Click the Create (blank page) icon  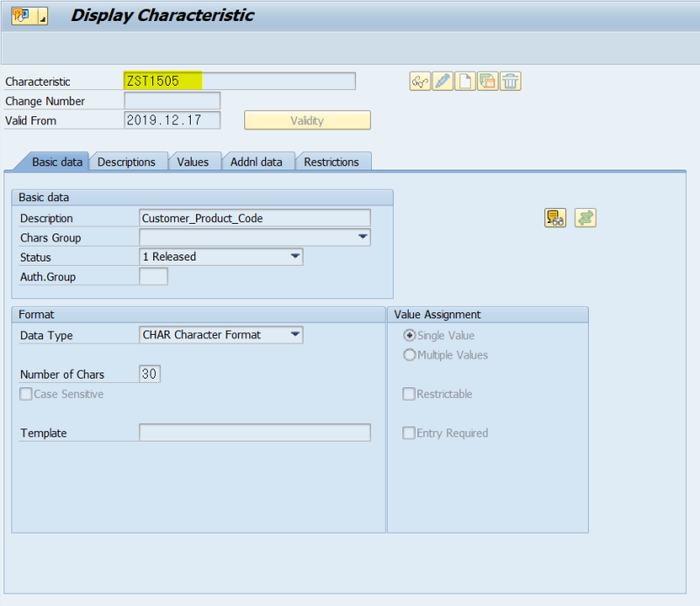pos(465,81)
